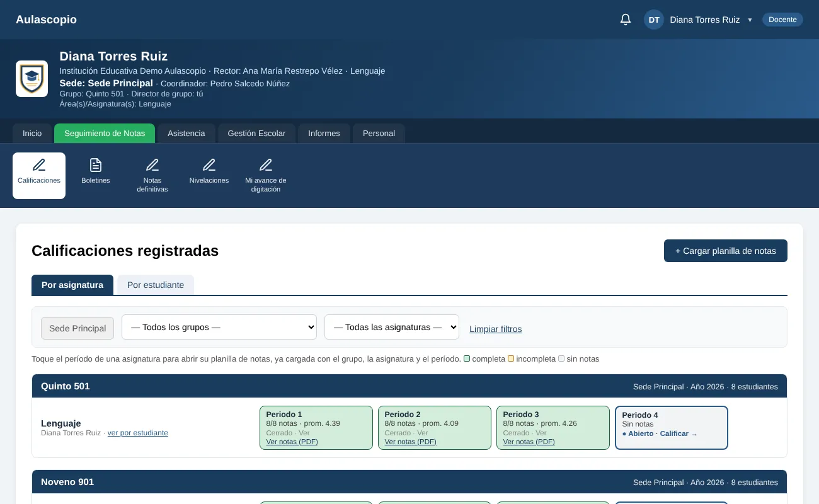Viewport: 819px width, 504px height.
Task: Open the Todas las asignaturas dropdown
Action: [392, 327]
